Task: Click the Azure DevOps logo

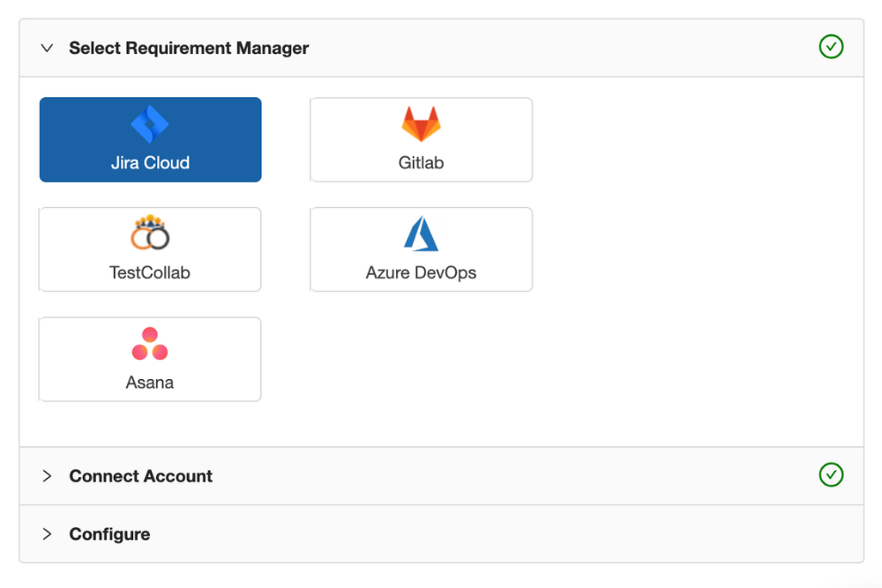Action: coord(421,234)
